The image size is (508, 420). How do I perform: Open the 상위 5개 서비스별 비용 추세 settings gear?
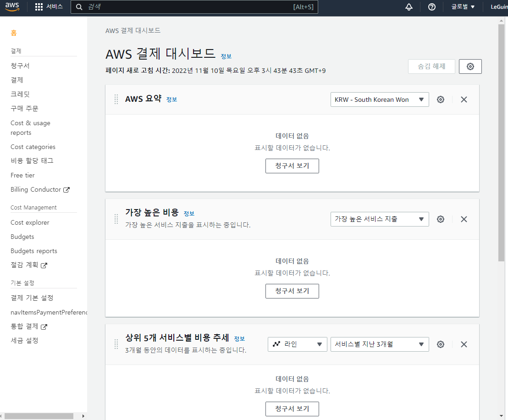pyautogui.click(x=440, y=344)
